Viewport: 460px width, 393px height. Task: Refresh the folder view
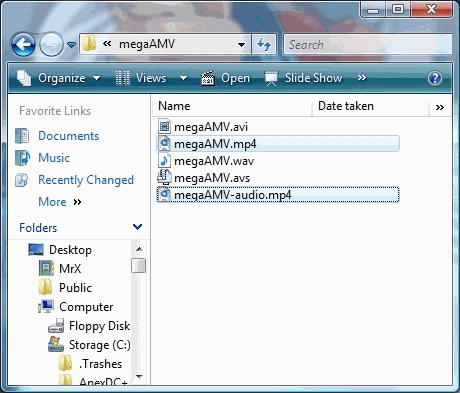click(x=264, y=44)
